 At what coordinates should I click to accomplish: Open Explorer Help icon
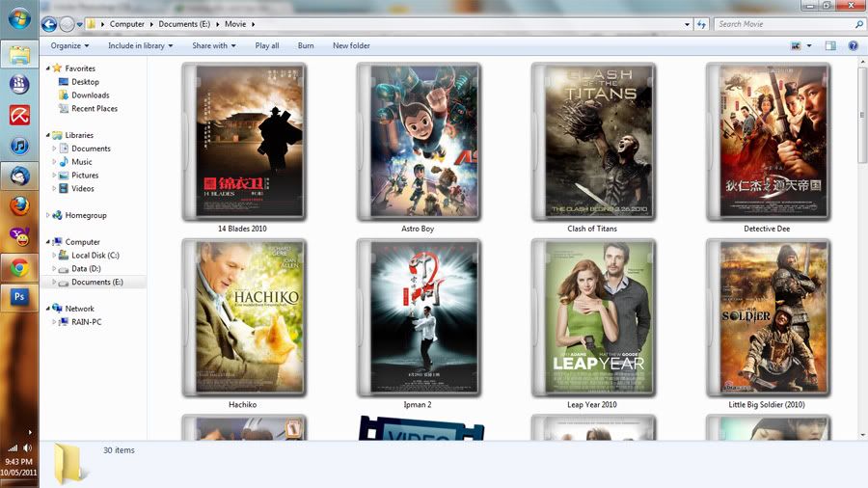pyautogui.click(x=854, y=46)
